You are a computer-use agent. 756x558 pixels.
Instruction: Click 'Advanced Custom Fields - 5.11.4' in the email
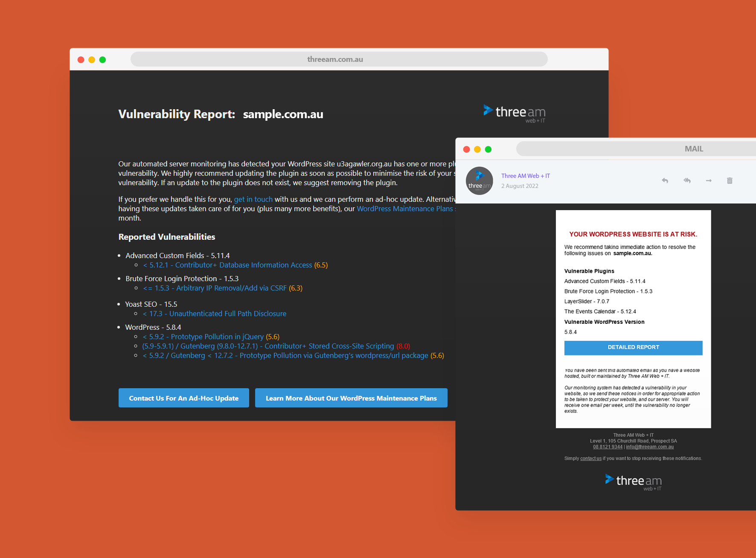(x=605, y=281)
